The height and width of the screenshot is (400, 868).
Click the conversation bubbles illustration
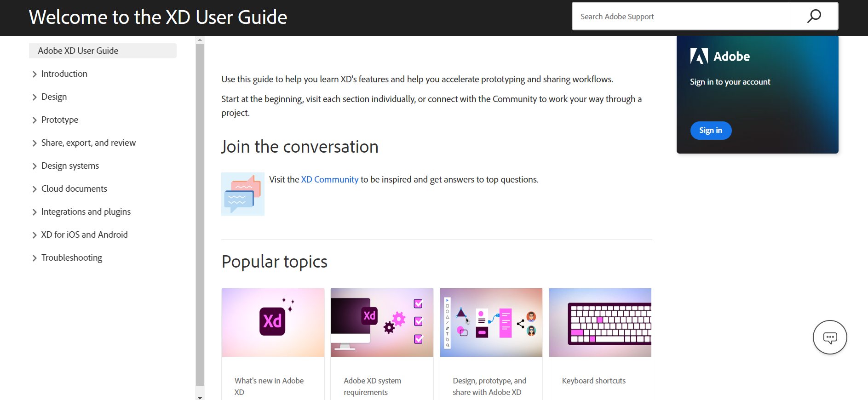point(242,194)
